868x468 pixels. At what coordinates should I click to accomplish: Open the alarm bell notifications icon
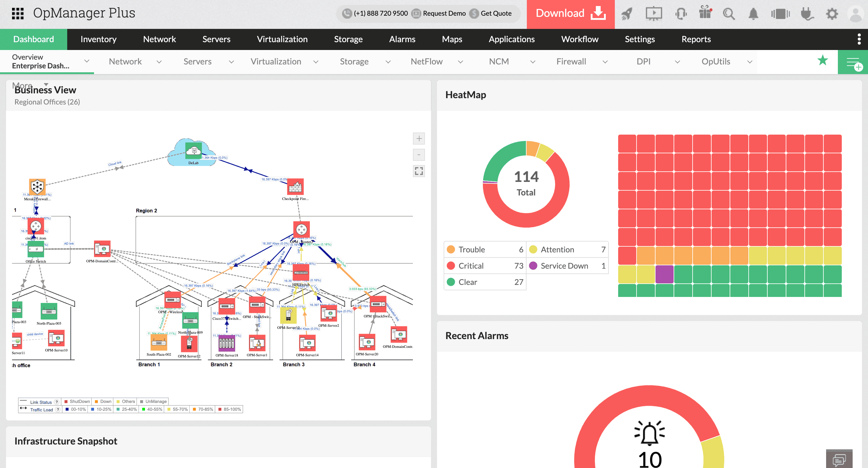[753, 14]
